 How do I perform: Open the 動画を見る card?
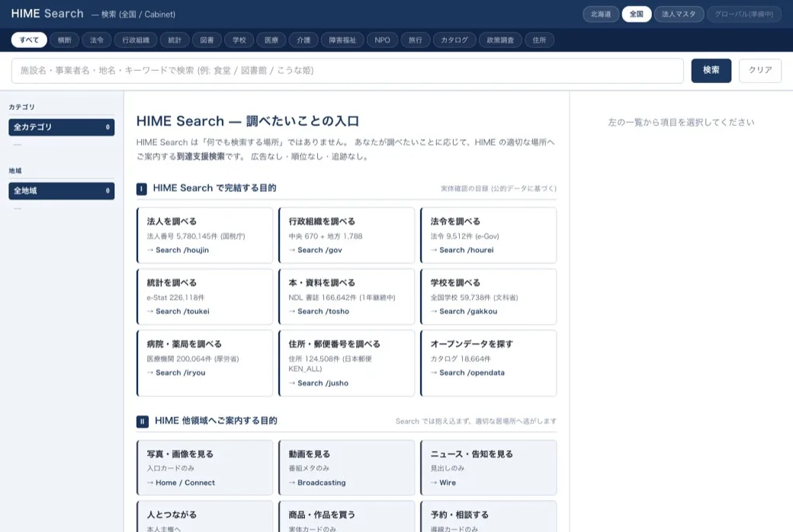[x=346, y=468]
